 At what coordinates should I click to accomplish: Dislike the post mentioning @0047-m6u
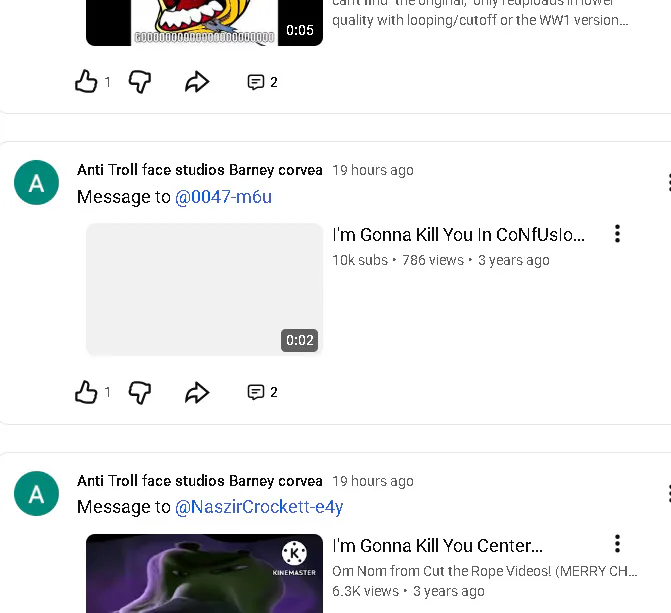coord(140,392)
